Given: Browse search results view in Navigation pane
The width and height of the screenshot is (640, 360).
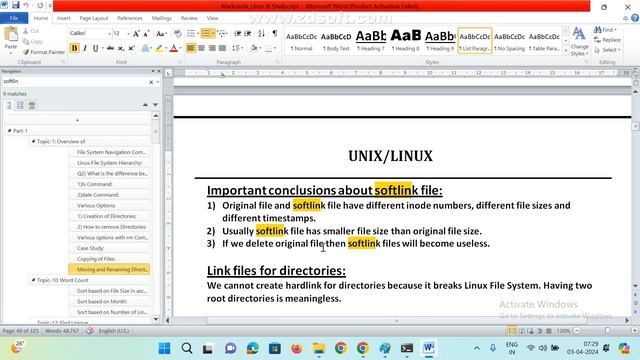Looking at the screenshot, I should [x=31, y=105].
